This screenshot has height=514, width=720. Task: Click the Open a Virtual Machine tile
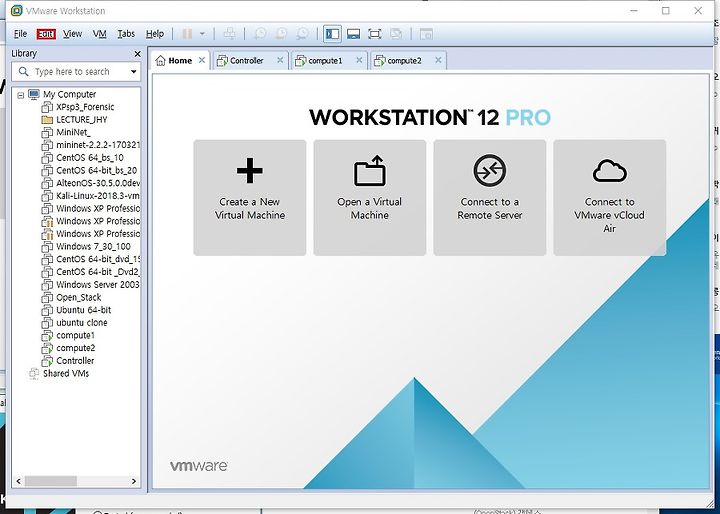[370, 198]
